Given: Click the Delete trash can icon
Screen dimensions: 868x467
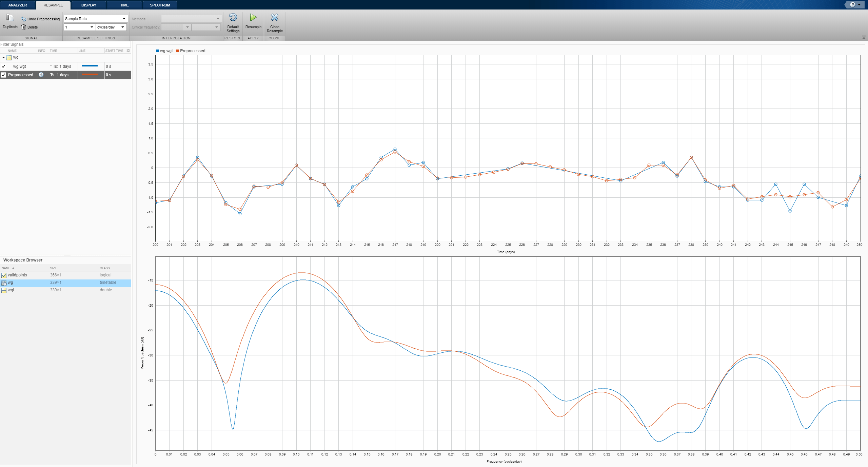Looking at the screenshot, I should point(23,27).
